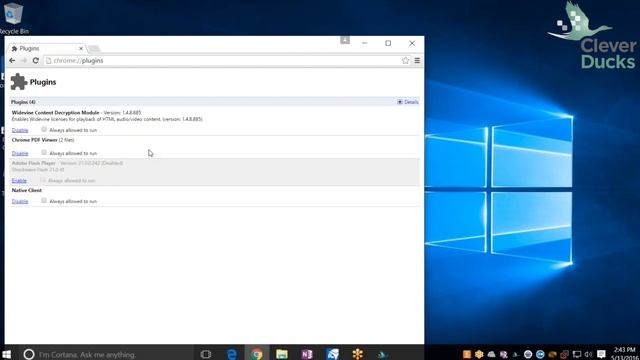The width and height of the screenshot is (640, 360).
Task: Open a new tab next to Plugins
Action: point(94,49)
